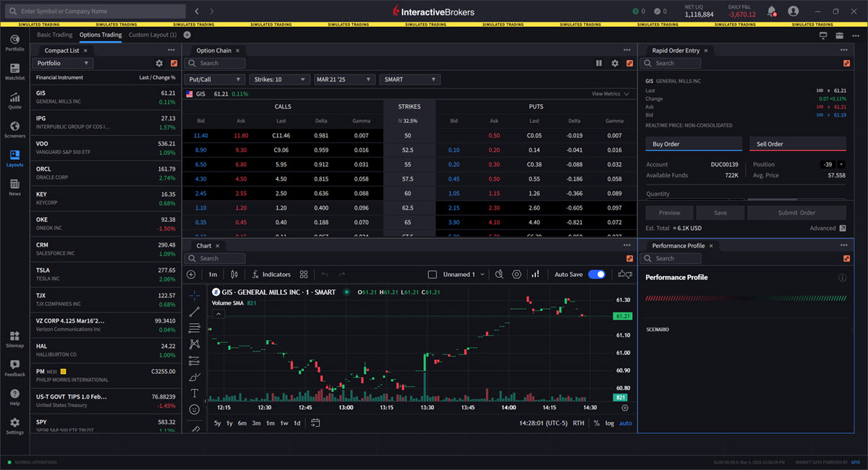
Task: Click the chart go-to-date calendar icon
Action: click(x=316, y=423)
